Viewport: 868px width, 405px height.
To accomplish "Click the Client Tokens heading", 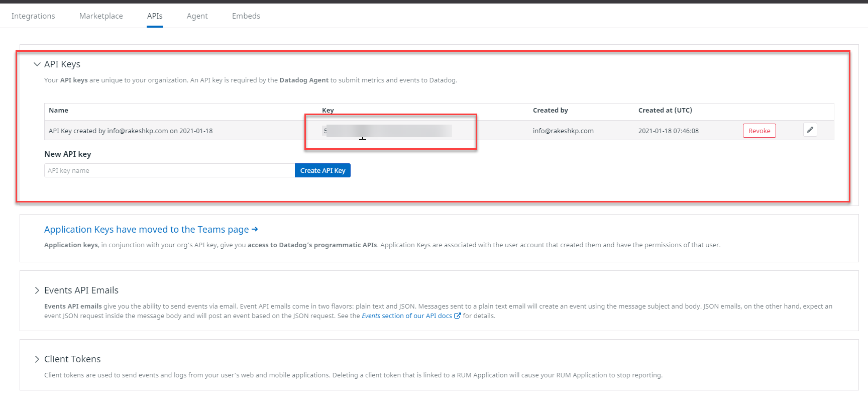I will [72, 359].
